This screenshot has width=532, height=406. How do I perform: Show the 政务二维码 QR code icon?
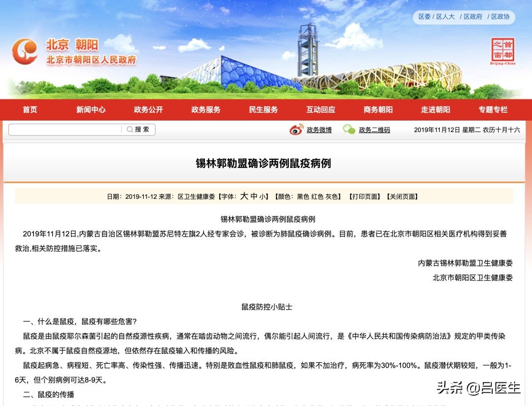350,129
